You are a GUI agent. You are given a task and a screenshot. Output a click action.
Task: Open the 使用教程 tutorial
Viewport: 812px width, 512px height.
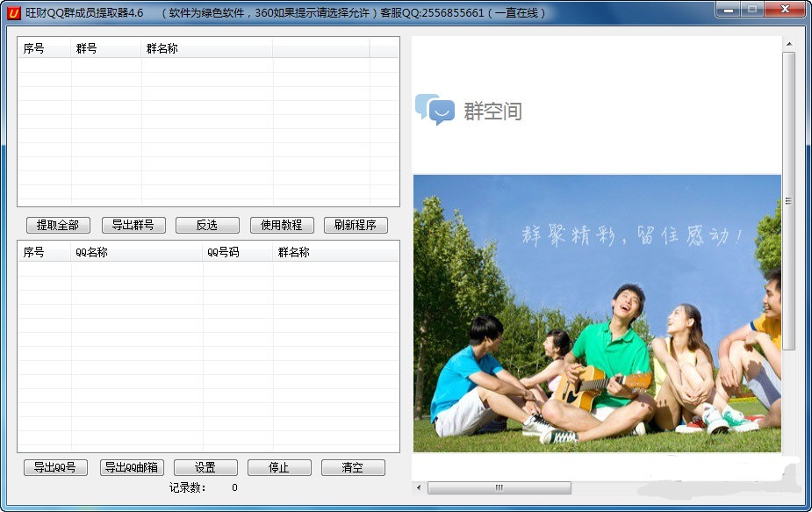tap(283, 225)
